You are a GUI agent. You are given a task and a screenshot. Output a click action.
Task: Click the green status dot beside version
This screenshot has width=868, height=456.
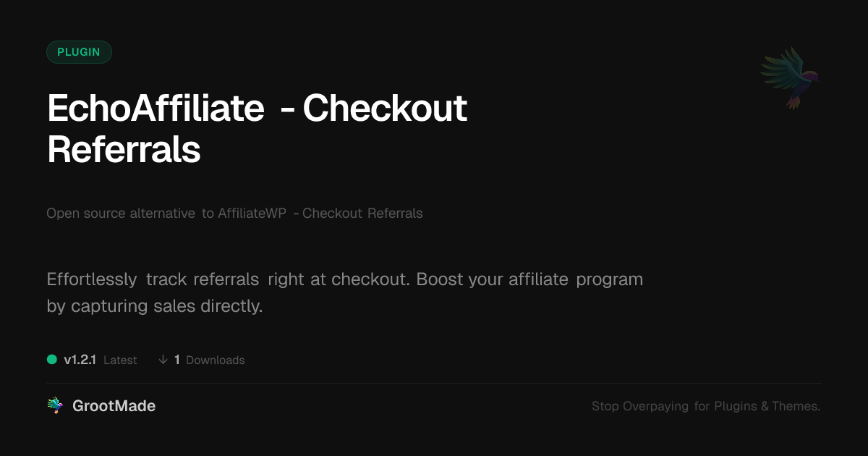52,360
